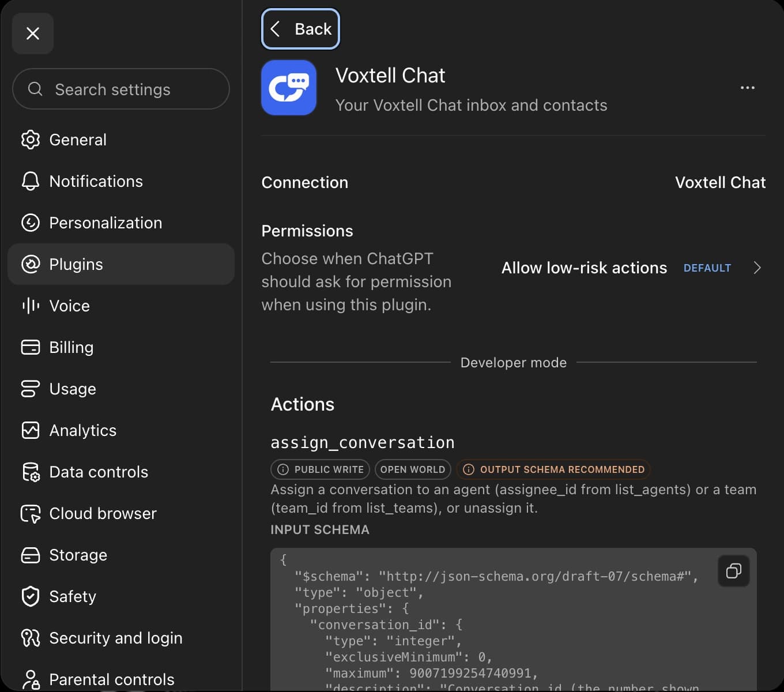This screenshot has width=784, height=692.
Task: Click the magnifier icon in search box
Action: point(35,89)
